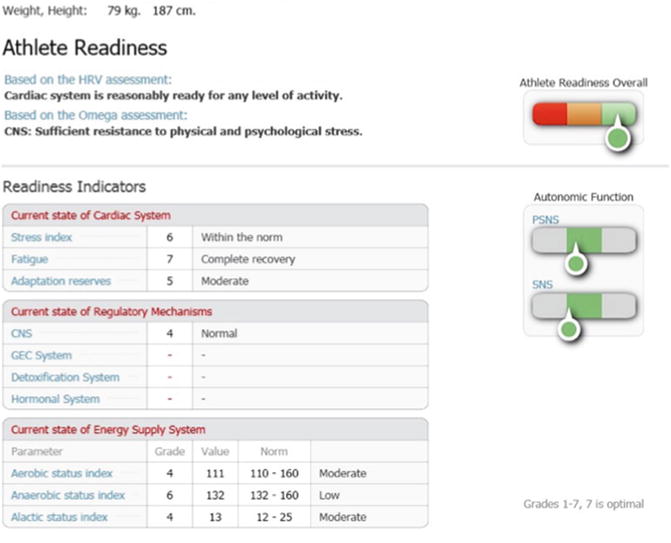Click 'Based on the HRV assessment' link
Viewport: 671px width, 543px height.
(88, 79)
